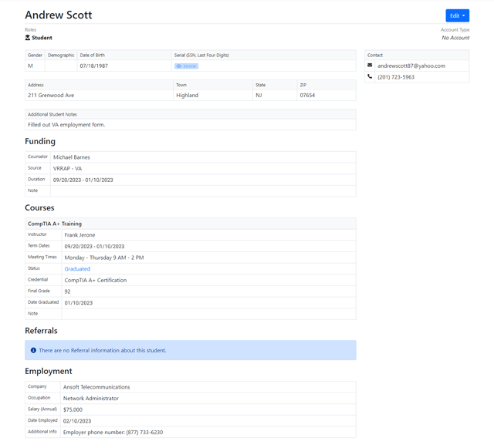Screen dimensions: 494x448
Task: Click the phone icon in Contact
Action: click(x=370, y=76)
